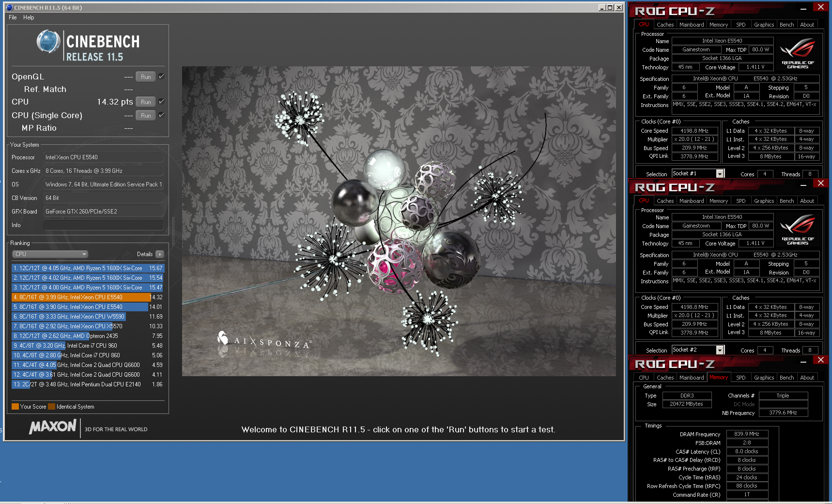
Task: Open Graphics tab in bottom CPU-Z window
Action: click(764, 378)
